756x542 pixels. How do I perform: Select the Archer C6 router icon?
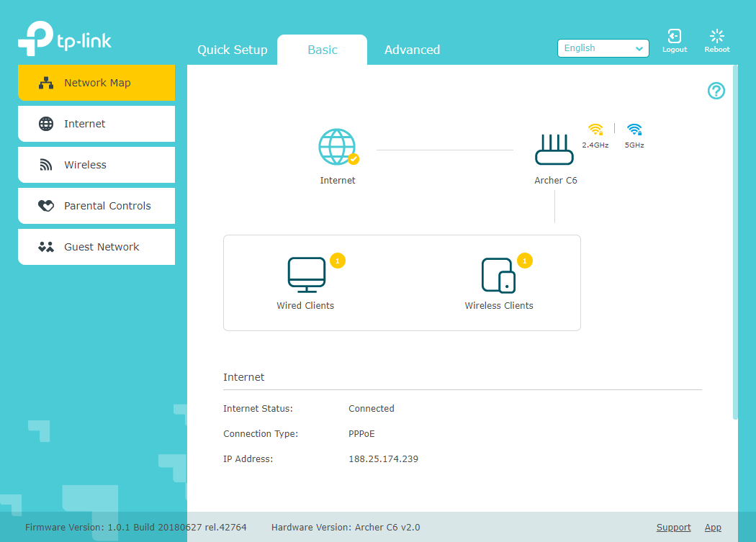tap(554, 150)
